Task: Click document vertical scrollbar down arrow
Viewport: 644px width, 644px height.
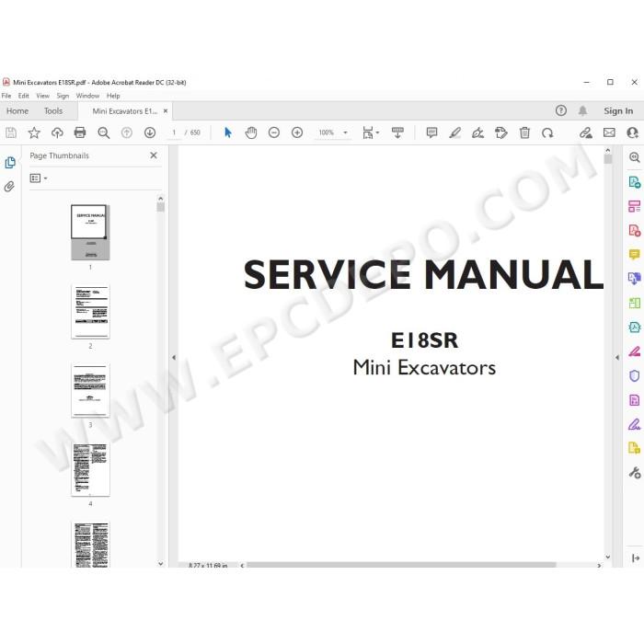Action: point(608,557)
